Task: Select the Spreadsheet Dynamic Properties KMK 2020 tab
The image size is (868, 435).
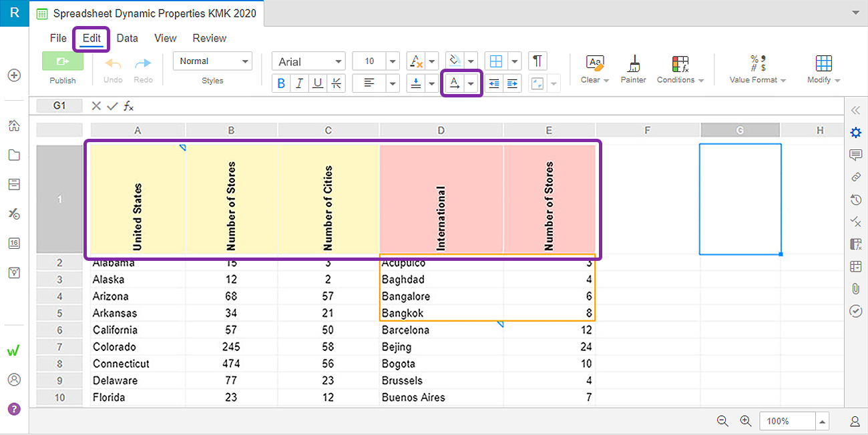Action: pos(147,13)
